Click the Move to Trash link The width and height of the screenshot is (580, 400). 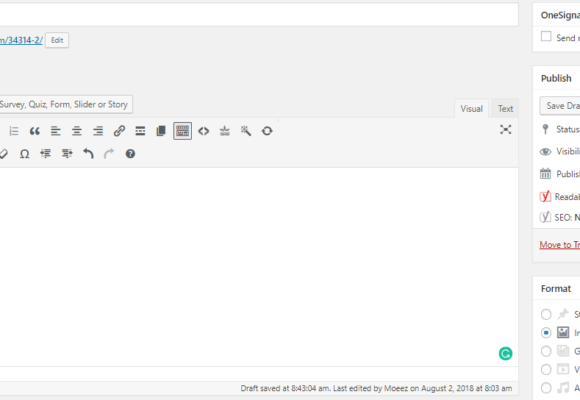(560, 245)
